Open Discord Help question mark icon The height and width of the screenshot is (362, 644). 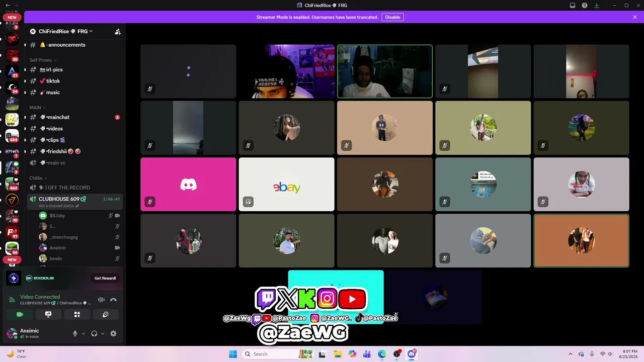coord(585,6)
